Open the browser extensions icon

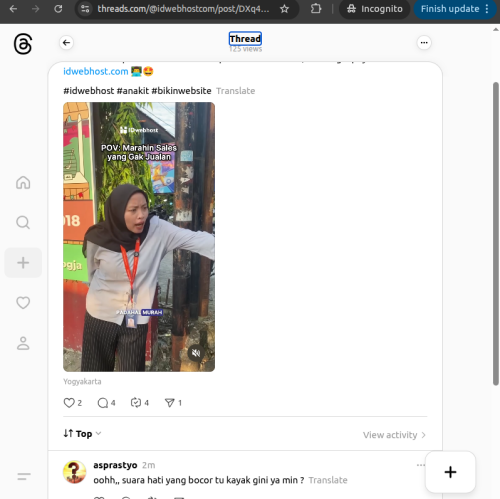[316, 9]
